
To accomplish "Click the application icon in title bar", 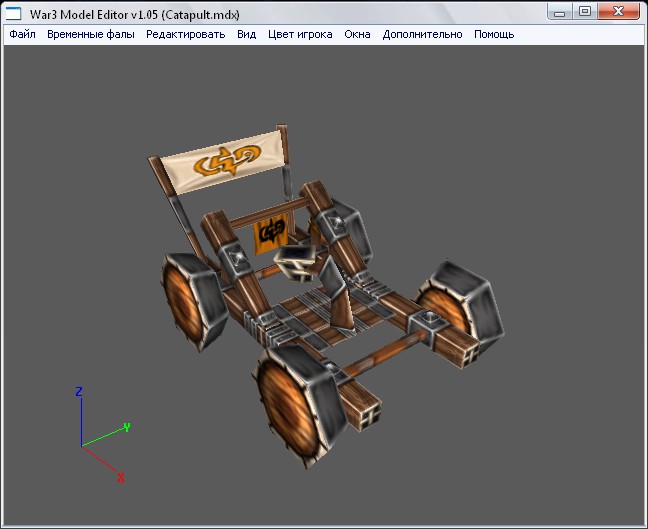I will click(x=13, y=14).
